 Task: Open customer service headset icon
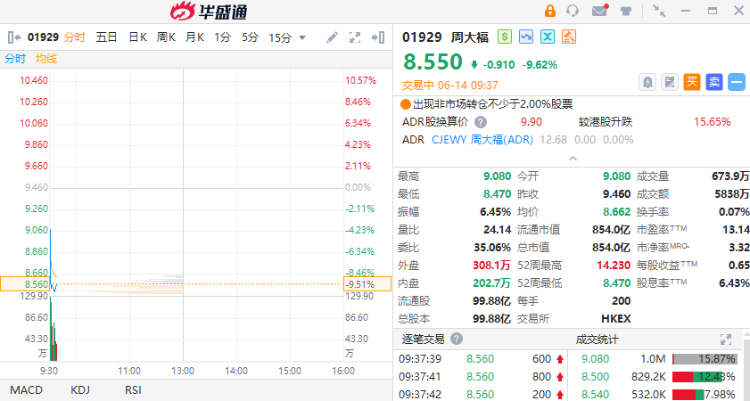click(x=572, y=11)
